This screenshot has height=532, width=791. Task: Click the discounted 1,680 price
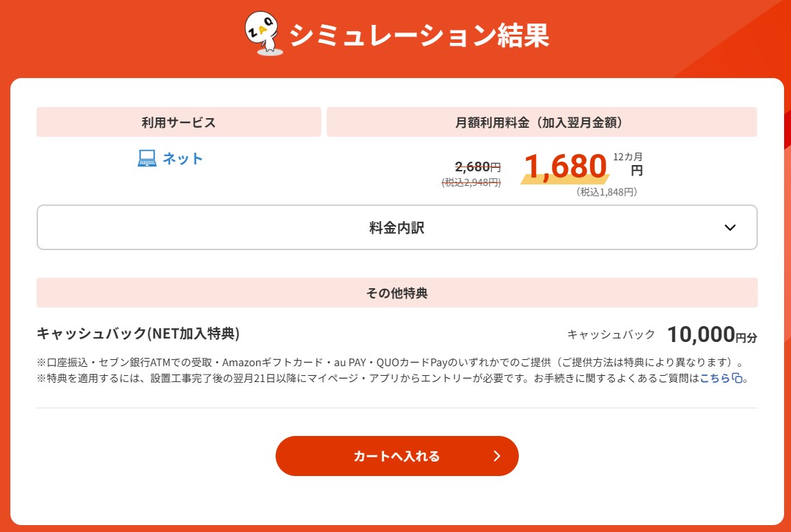click(x=565, y=166)
